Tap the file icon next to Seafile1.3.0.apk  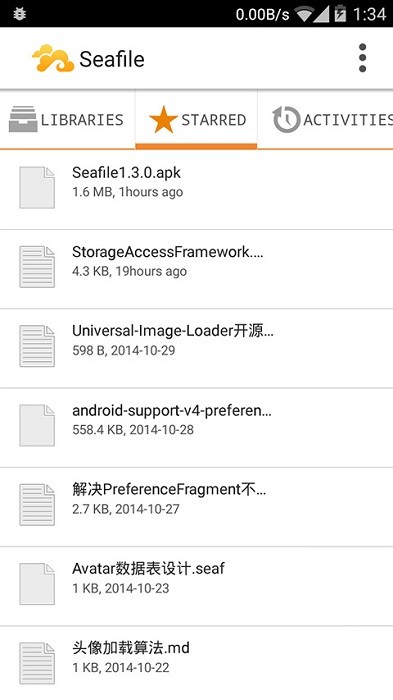coord(37,188)
